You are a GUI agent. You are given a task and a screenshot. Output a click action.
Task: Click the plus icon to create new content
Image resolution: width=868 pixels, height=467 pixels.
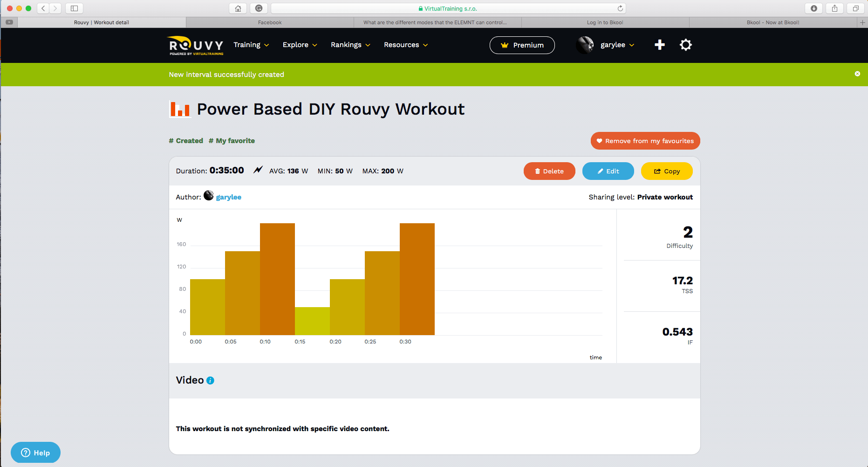pyautogui.click(x=660, y=45)
